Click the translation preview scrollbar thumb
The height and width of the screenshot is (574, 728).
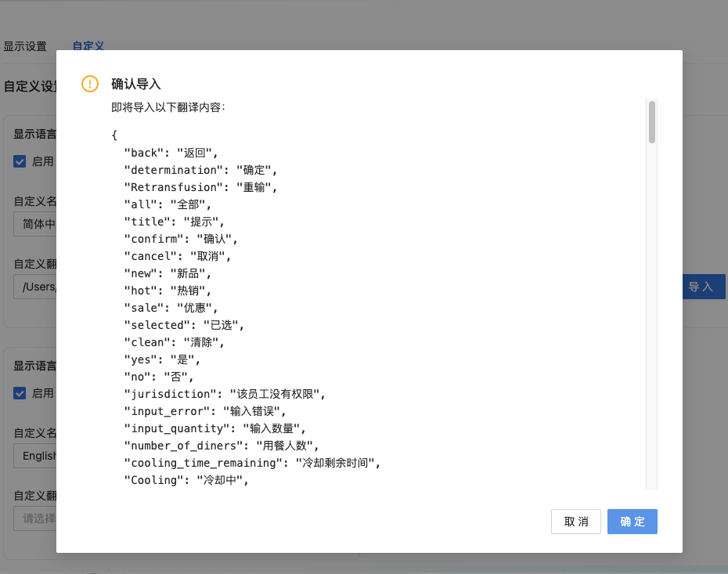651,122
